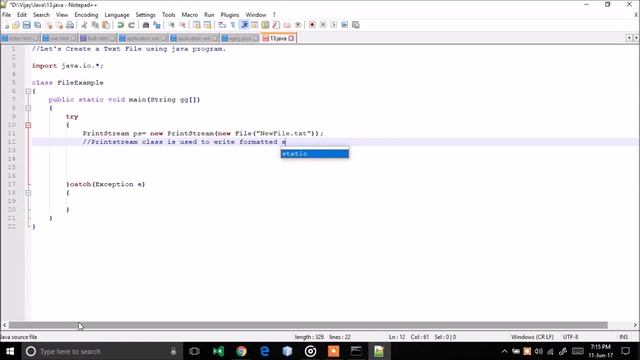Open the user defined language dialog icon
Viewport: 640px width, 360px height.
[255, 25]
